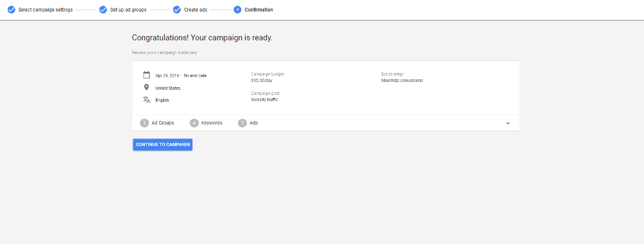Image resolution: width=644 pixels, height=244 pixels.
Task: Click checkmark icon beside Create ads
Action: click(177, 10)
